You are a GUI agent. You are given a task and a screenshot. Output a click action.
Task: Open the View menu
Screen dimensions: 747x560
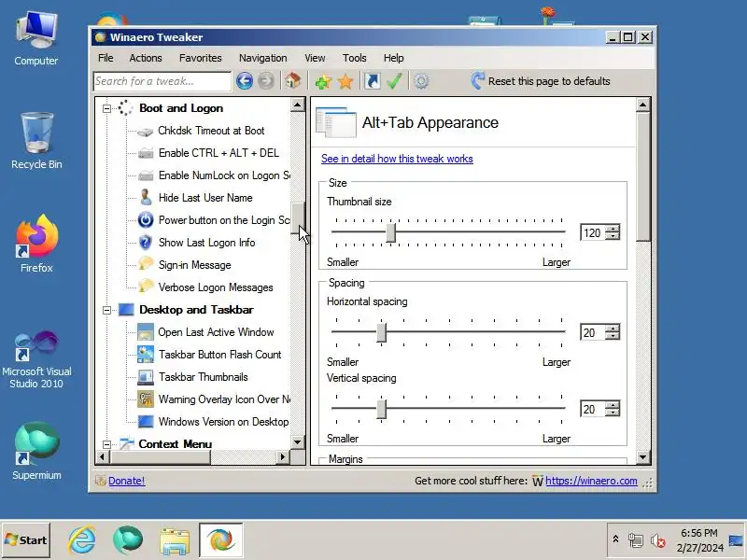[x=315, y=58]
